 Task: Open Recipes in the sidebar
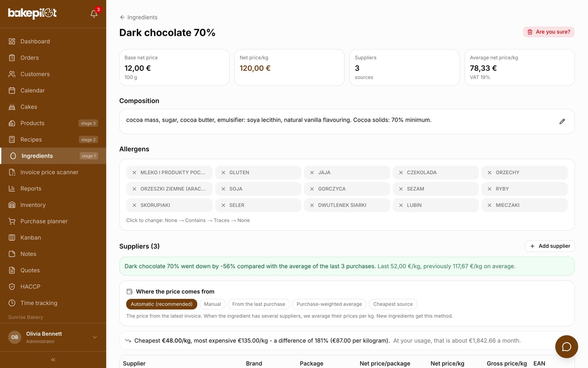coord(53,139)
